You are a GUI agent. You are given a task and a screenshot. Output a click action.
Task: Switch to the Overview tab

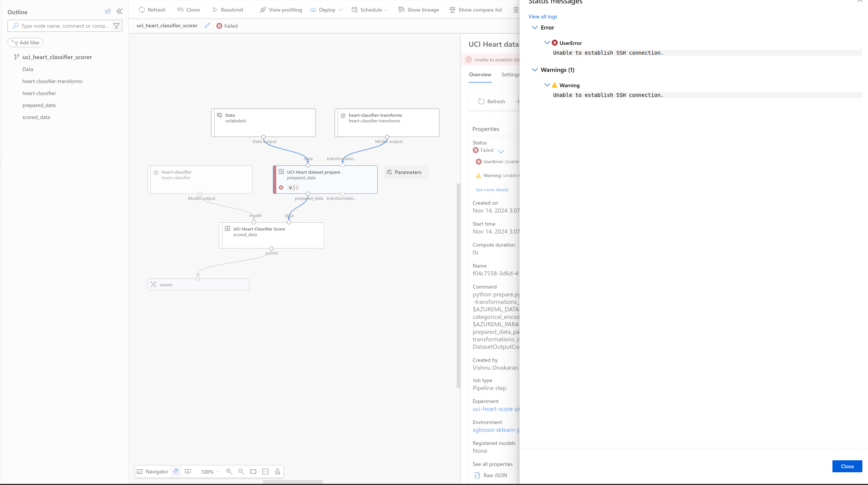480,74
